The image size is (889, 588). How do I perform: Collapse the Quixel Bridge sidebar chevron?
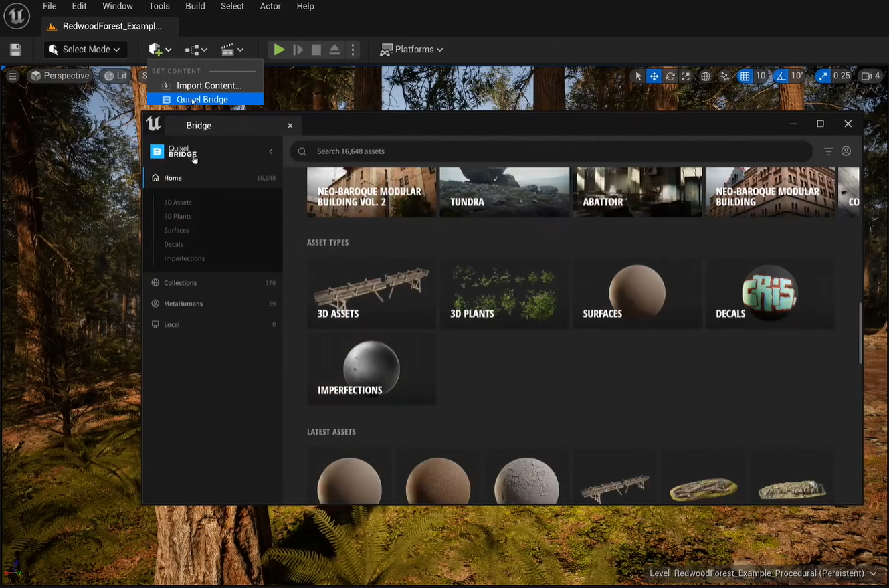pyautogui.click(x=270, y=152)
